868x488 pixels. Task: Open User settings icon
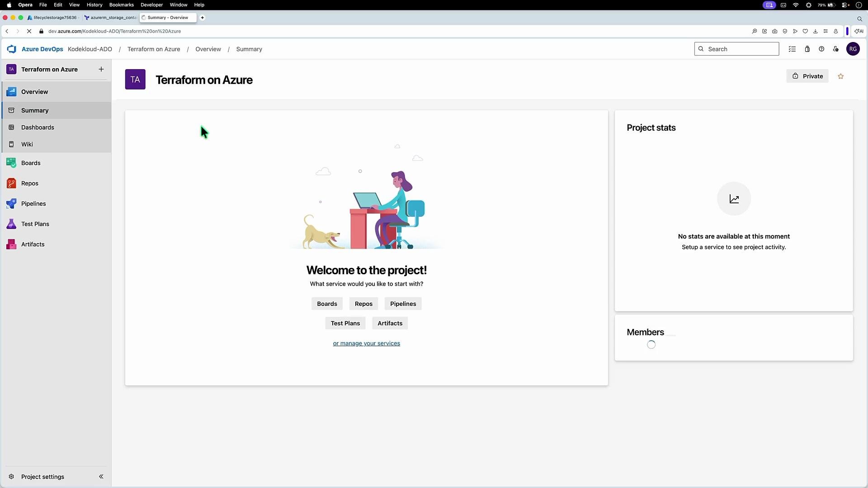[836, 49]
